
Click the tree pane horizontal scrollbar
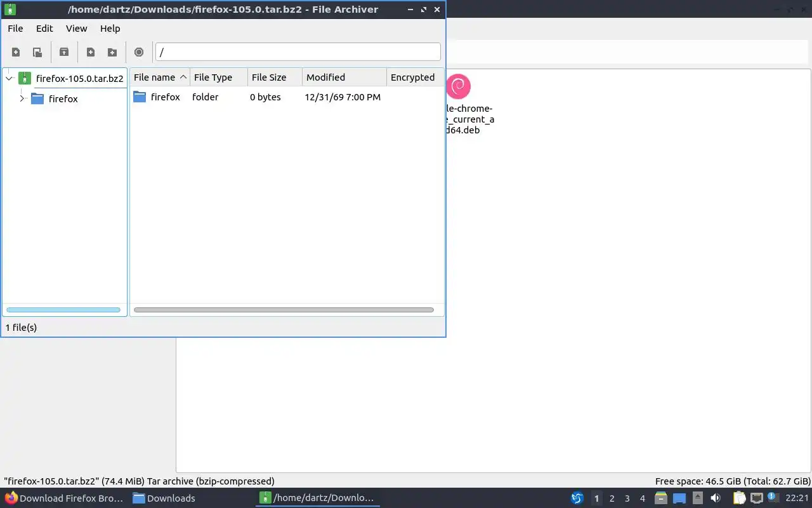[x=63, y=310]
